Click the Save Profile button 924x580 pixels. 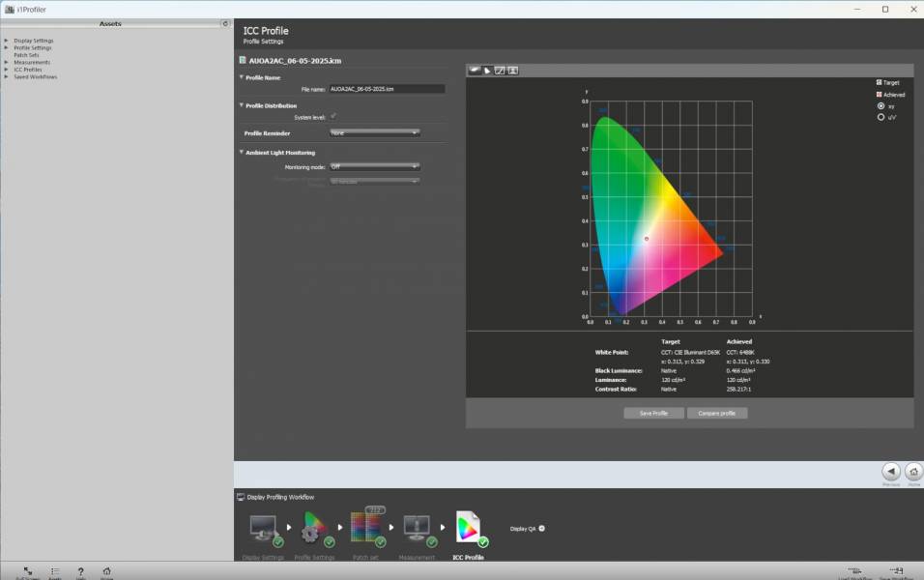(653, 413)
